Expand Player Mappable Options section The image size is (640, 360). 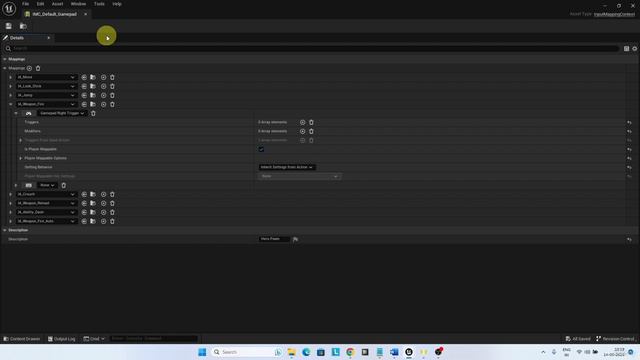pyautogui.click(x=20, y=158)
